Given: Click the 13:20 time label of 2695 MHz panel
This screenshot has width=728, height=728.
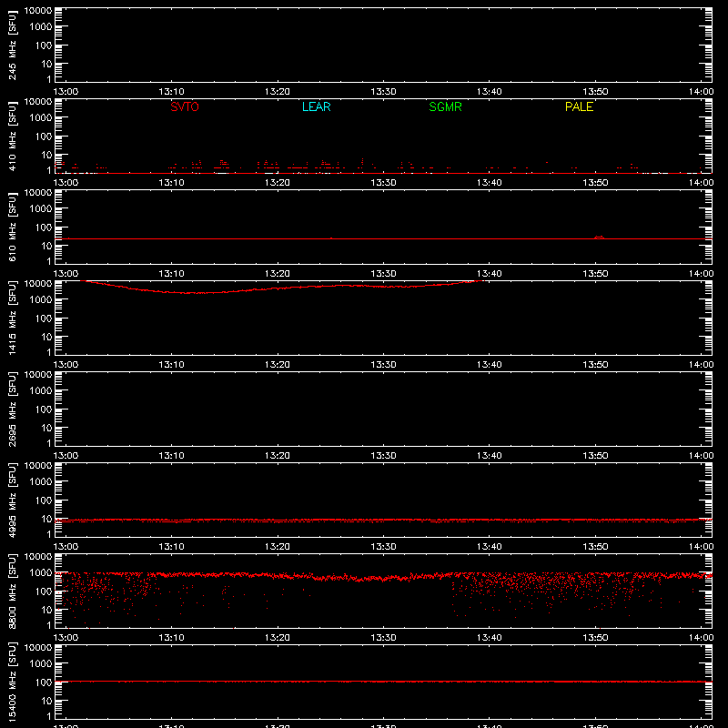Looking at the screenshot, I should click(278, 456).
